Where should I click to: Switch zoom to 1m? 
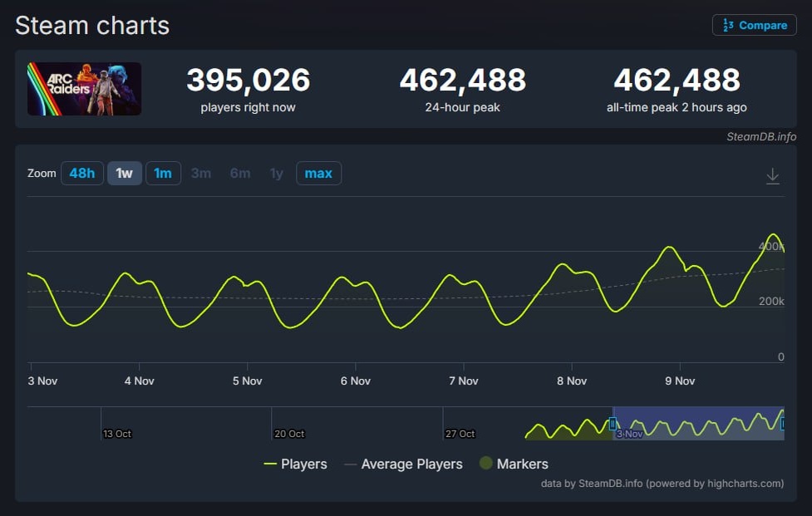pyautogui.click(x=163, y=174)
